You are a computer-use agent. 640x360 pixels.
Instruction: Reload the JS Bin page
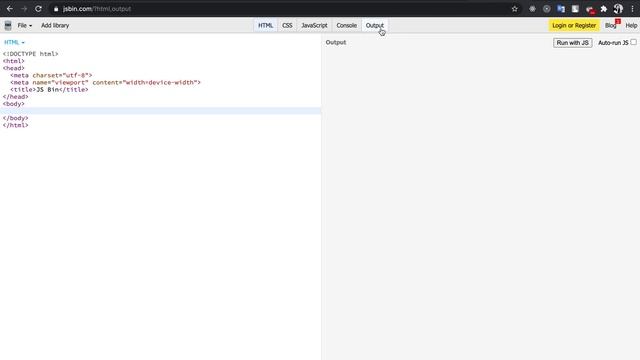click(x=38, y=9)
